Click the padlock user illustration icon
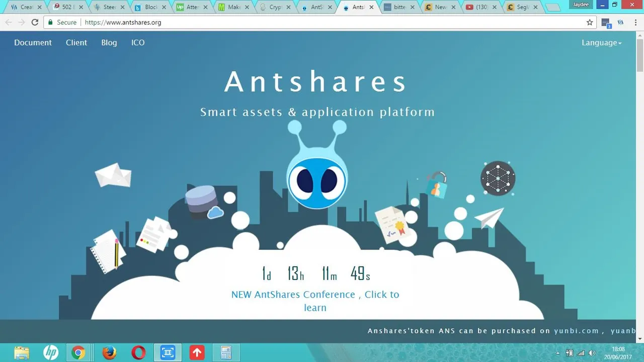The image size is (644, 362). click(437, 185)
